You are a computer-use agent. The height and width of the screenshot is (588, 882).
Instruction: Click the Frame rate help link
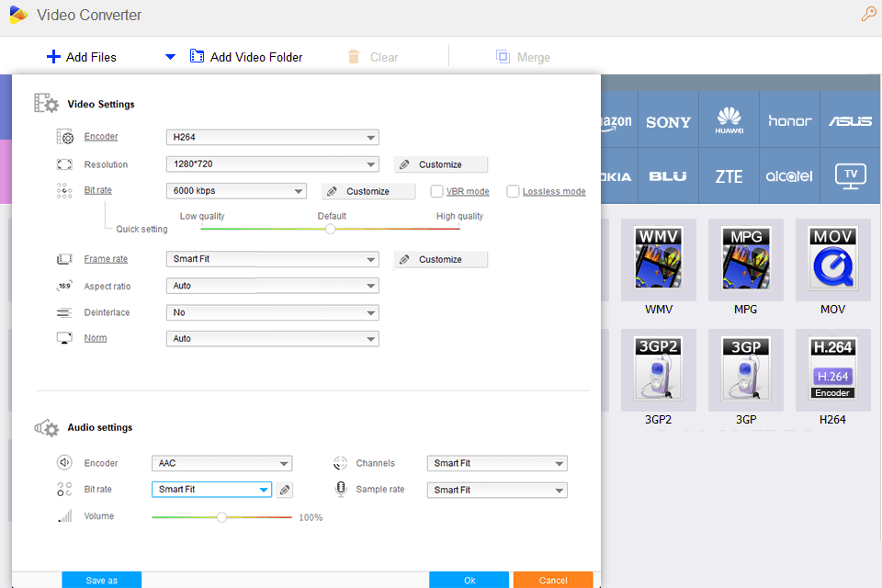point(106,259)
